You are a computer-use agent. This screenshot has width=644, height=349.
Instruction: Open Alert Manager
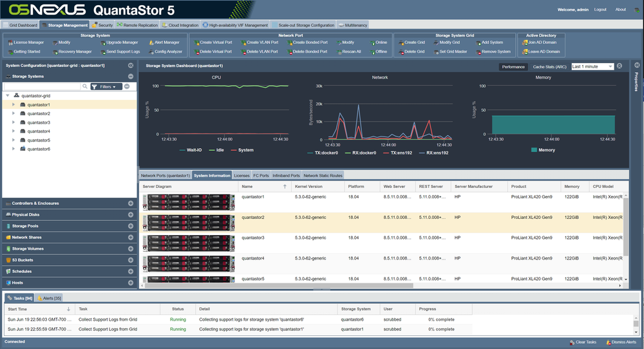pos(164,42)
